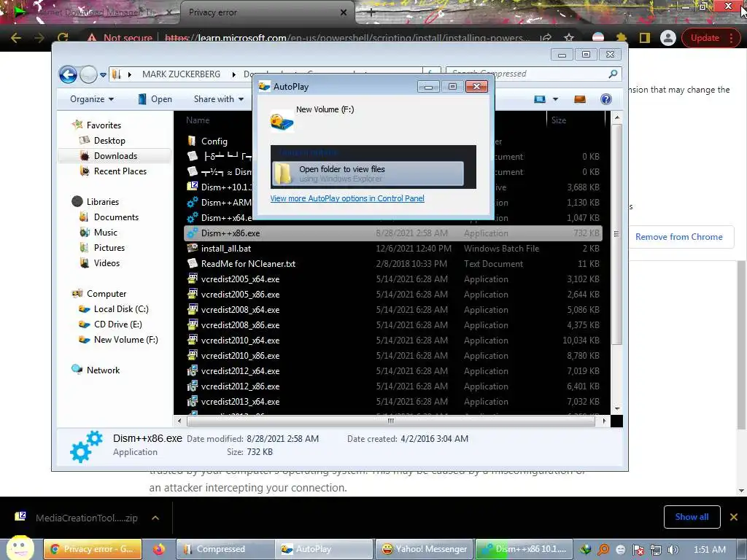Open the Pictures library
Viewport: 747px width, 560px height.
point(109,248)
